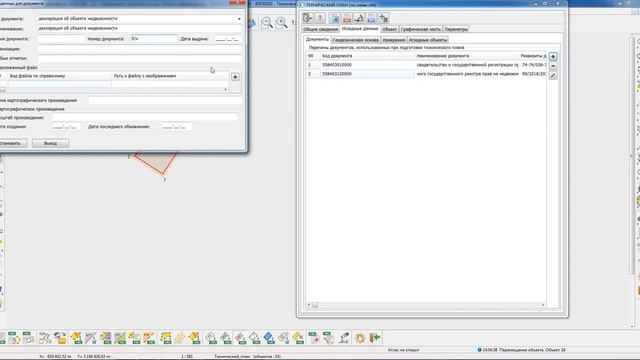Screen dimensions: 640x360
Task: Remove a document with the minus button
Action: pos(553,66)
